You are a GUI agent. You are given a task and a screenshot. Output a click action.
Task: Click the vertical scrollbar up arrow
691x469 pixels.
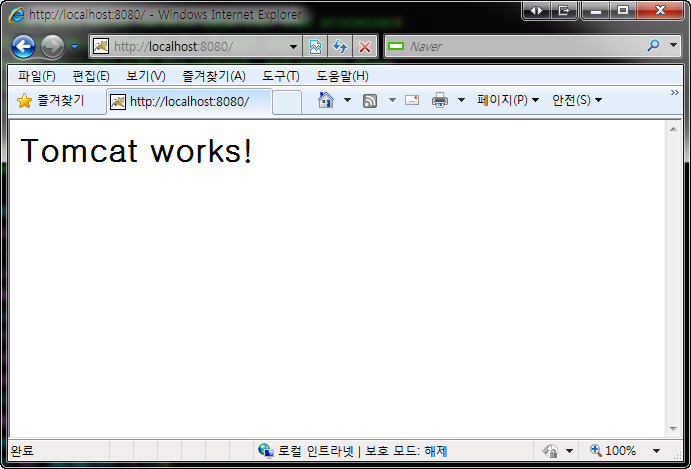click(673, 129)
